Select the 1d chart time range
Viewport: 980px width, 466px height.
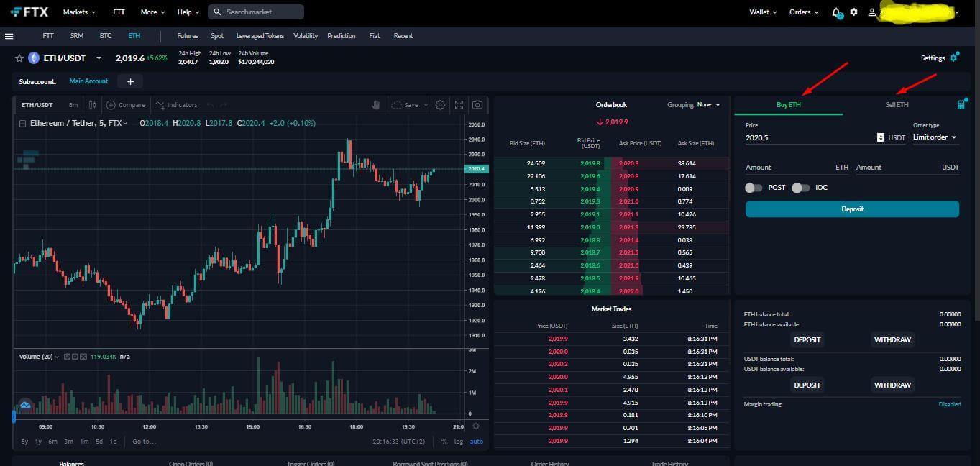point(113,442)
